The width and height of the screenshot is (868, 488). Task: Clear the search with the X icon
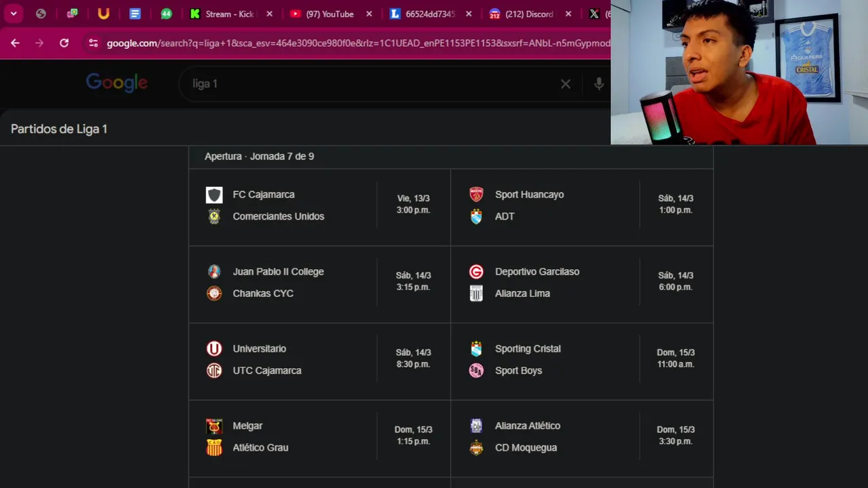566,84
